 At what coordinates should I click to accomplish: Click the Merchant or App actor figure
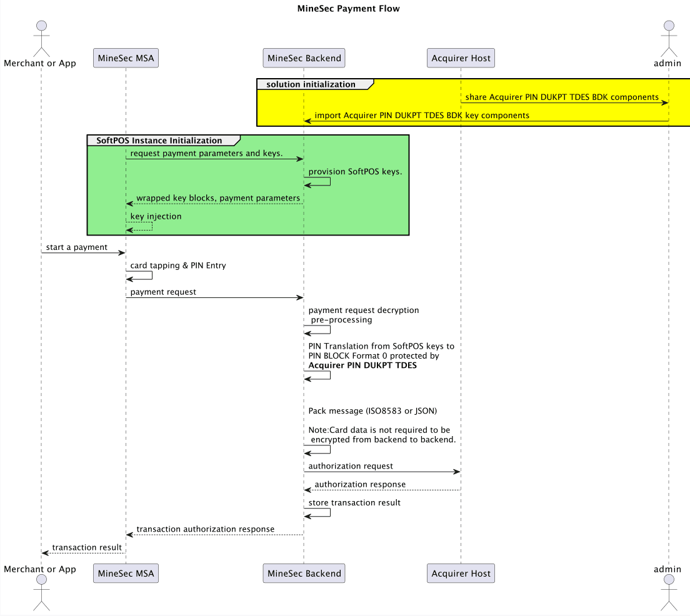coord(41,37)
